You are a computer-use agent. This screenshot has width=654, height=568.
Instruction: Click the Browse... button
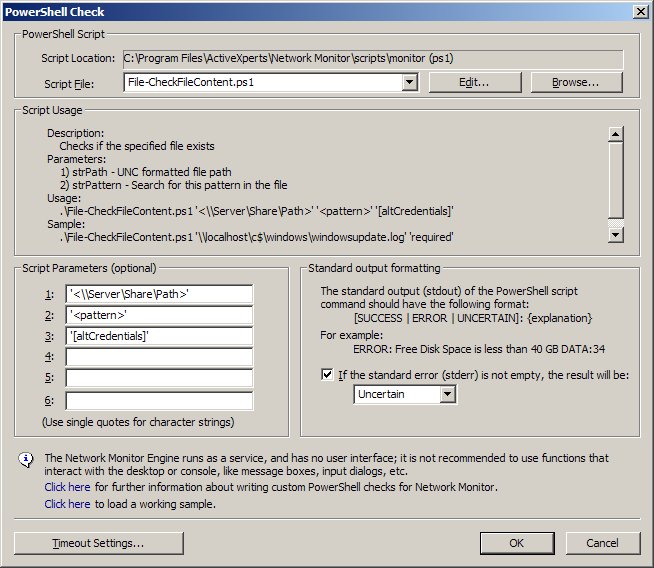click(576, 82)
